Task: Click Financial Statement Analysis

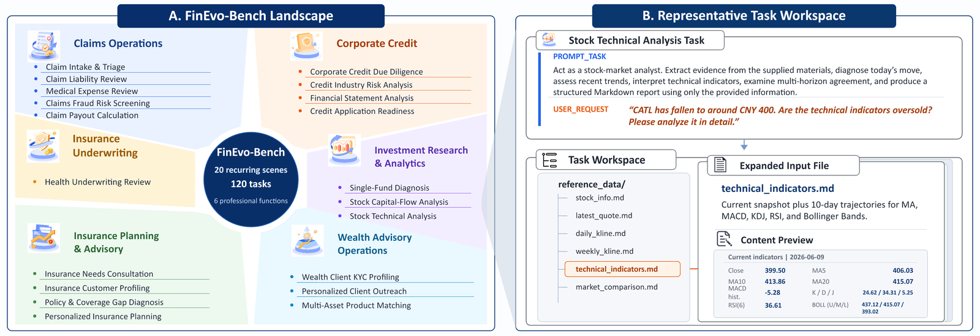Action: [x=361, y=98]
